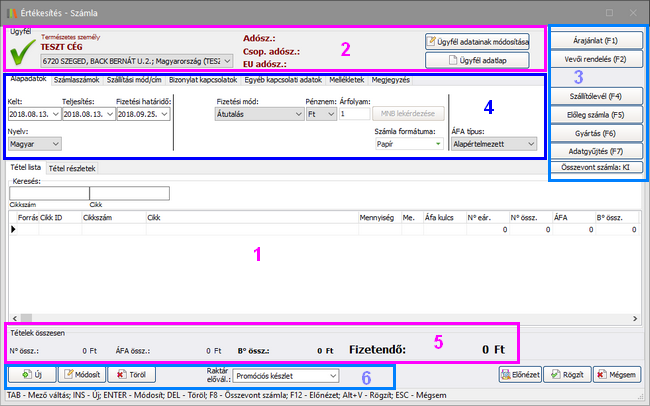The image size is (650, 406).
Task: Click the Cikkszám search input field
Action: 42,192
